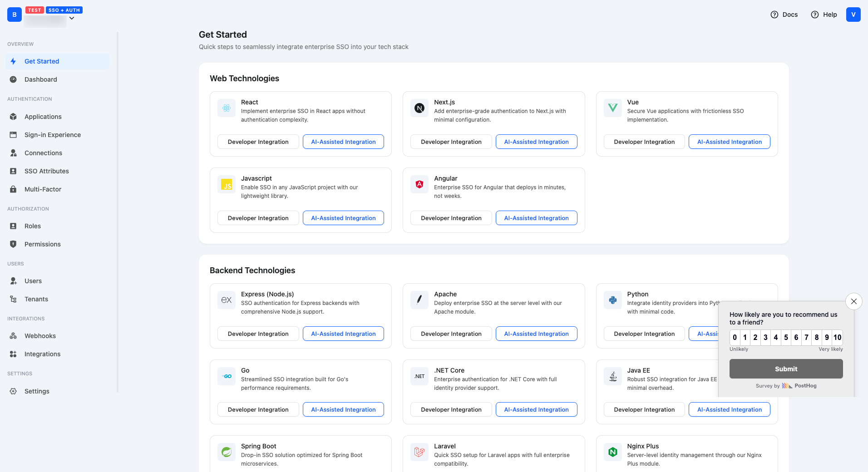The width and height of the screenshot is (868, 472).
Task: Select the React technology icon
Action: (226, 108)
